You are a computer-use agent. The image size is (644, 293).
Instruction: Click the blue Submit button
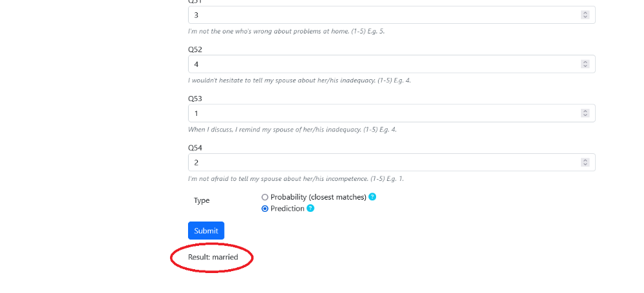tap(206, 231)
